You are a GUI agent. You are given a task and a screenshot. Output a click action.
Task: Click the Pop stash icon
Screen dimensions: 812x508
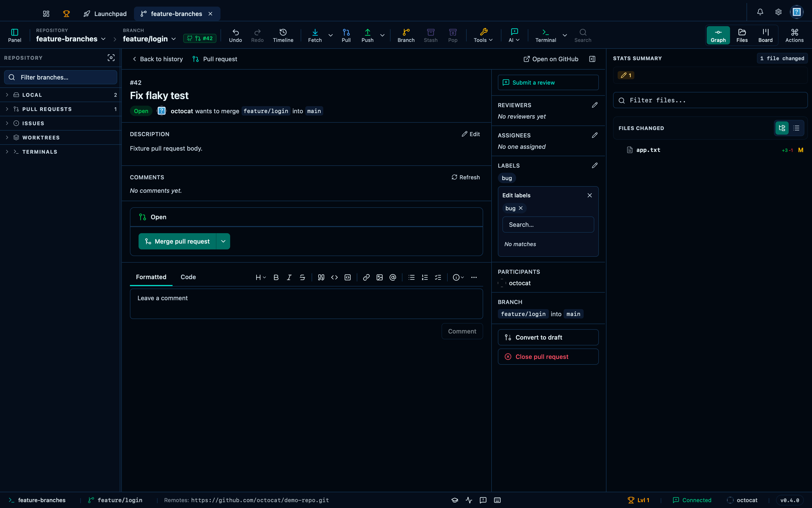click(453, 35)
